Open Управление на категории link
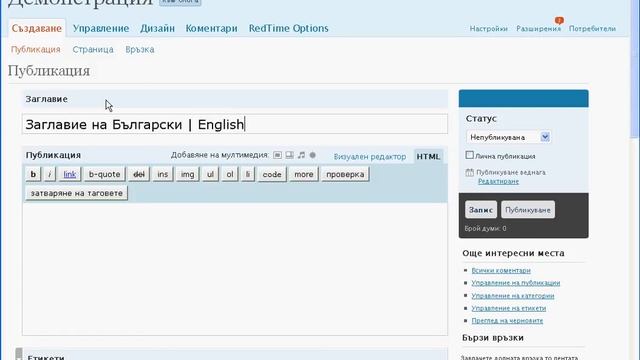This screenshot has width=640, height=360. tap(513, 296)
